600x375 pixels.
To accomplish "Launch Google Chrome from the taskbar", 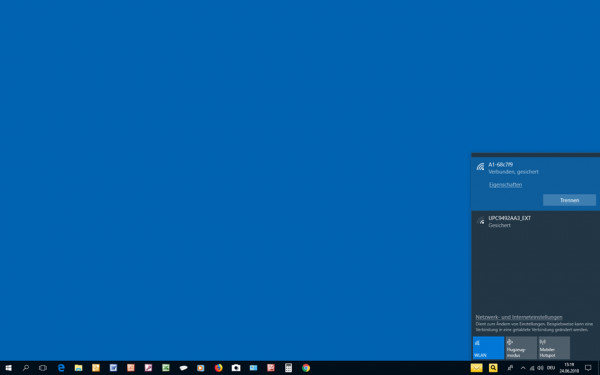I will tap(306, 368).
